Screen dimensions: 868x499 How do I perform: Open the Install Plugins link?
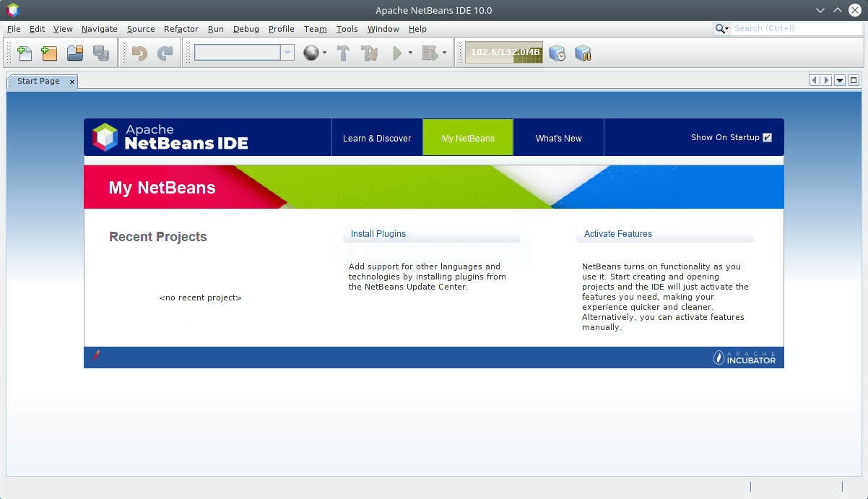pyautogui.click(x=378, y=233)
